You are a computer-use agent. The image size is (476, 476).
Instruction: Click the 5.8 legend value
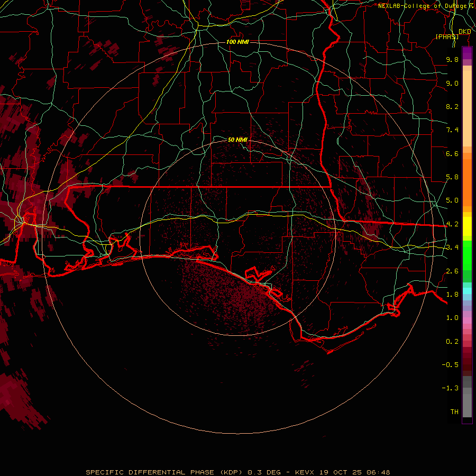click(452, 177)
